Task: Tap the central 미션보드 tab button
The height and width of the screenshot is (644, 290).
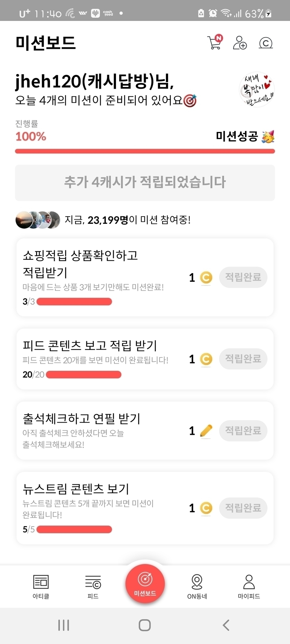Action: 145,584
